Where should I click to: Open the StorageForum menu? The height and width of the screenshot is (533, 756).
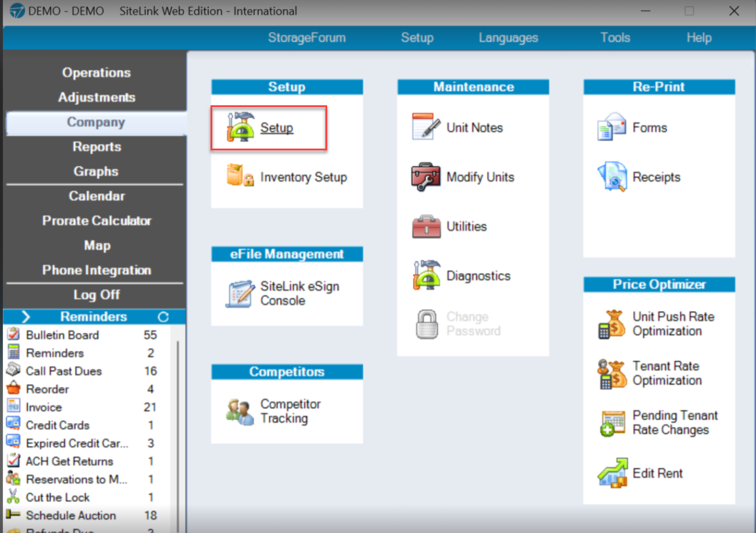click(307, 37)
